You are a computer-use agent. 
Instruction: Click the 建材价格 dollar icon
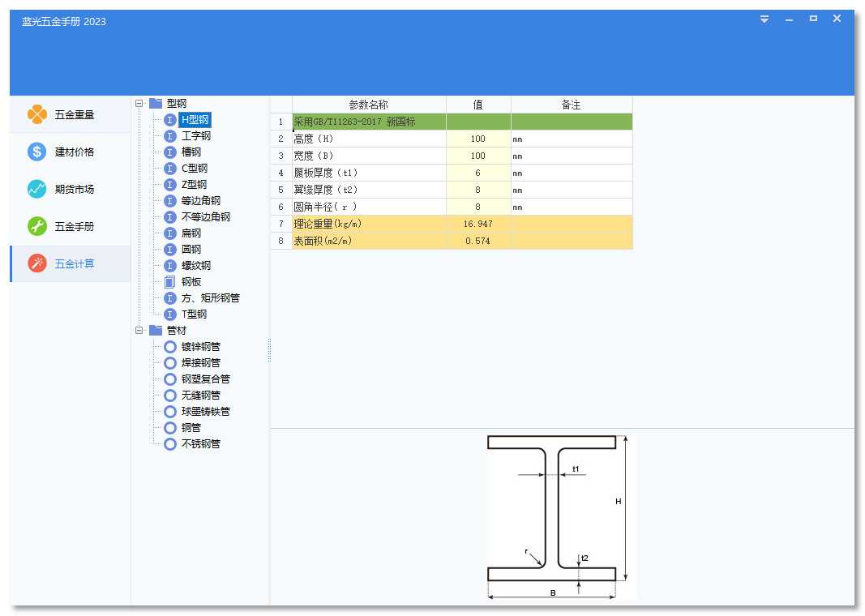tap(37, 152)
